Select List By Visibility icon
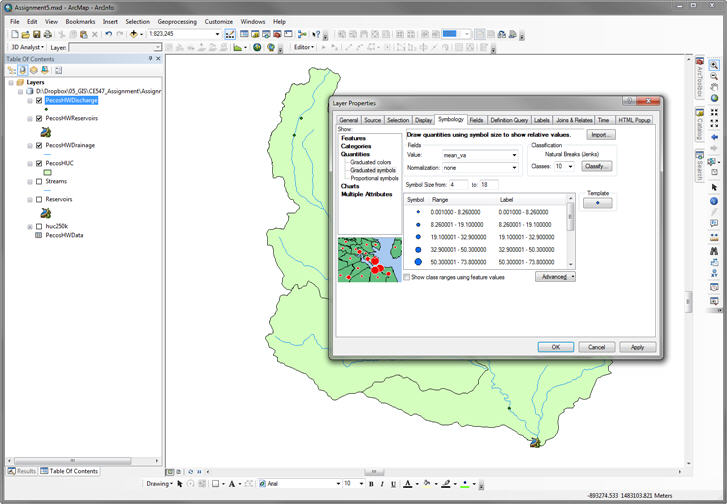 (x=33, y=70)
